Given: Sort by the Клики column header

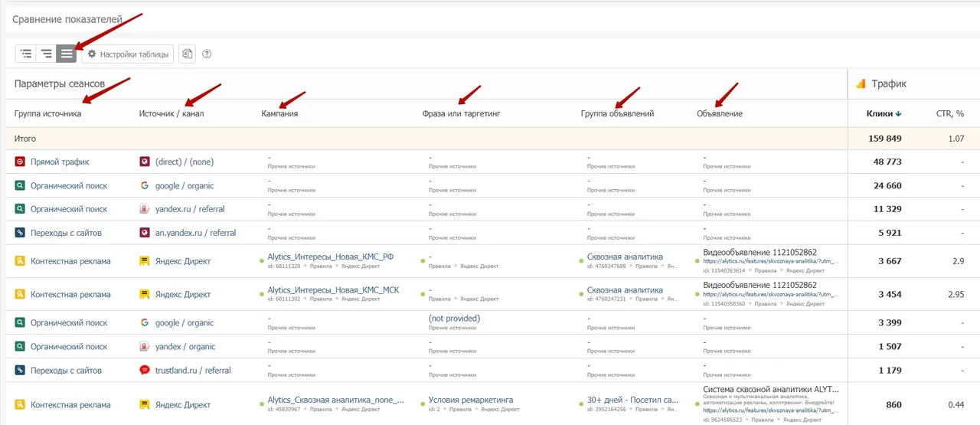Looking at the screenshot, I should 884,113.
